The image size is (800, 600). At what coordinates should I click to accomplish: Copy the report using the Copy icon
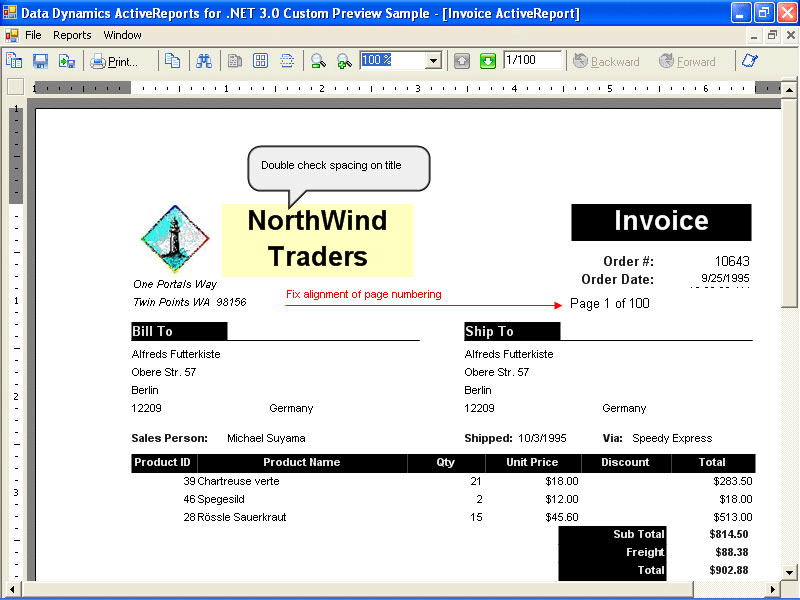point(173,61)
